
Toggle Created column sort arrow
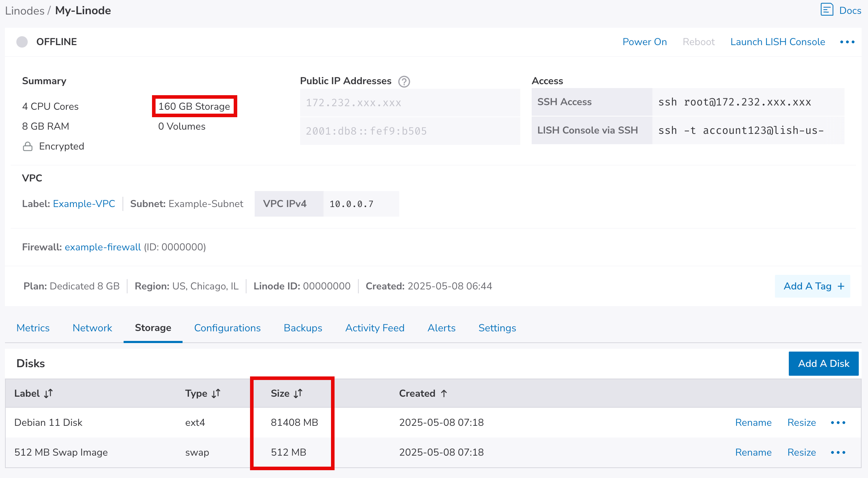(x=444, y=393)
